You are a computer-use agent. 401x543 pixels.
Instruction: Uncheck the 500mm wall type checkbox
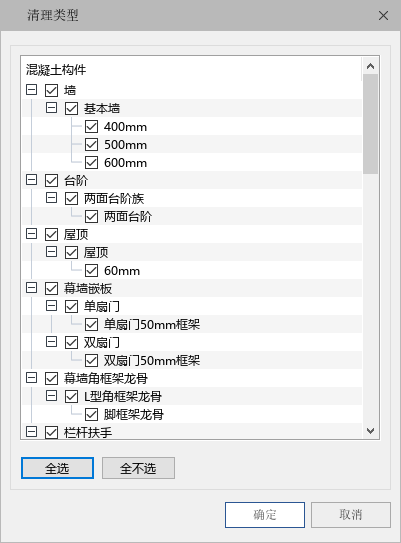click(91, 145)
